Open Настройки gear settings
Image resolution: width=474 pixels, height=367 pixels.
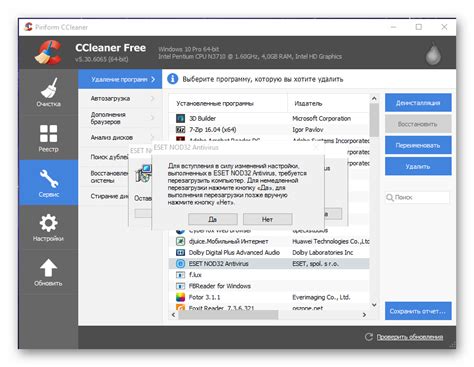pos(48,228)
